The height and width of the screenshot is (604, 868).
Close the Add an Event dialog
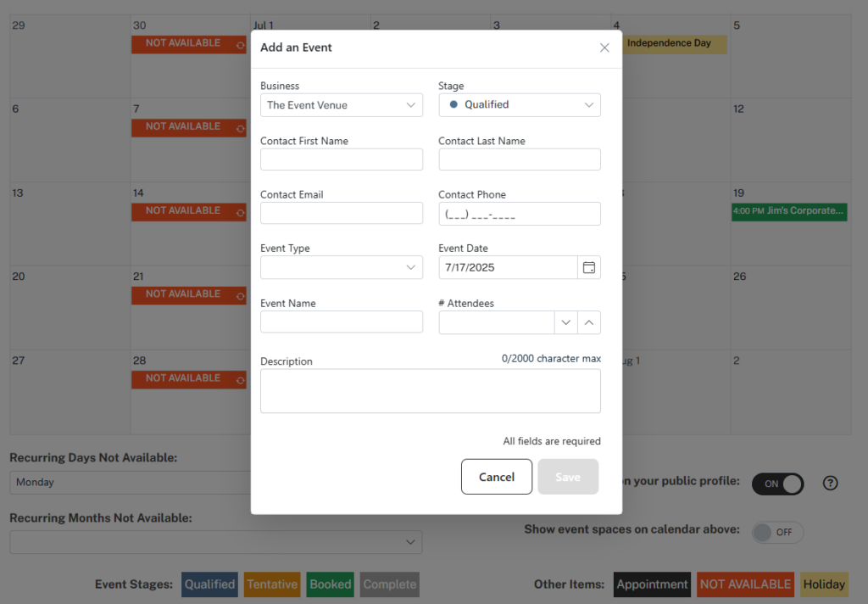tap(604, 48)
